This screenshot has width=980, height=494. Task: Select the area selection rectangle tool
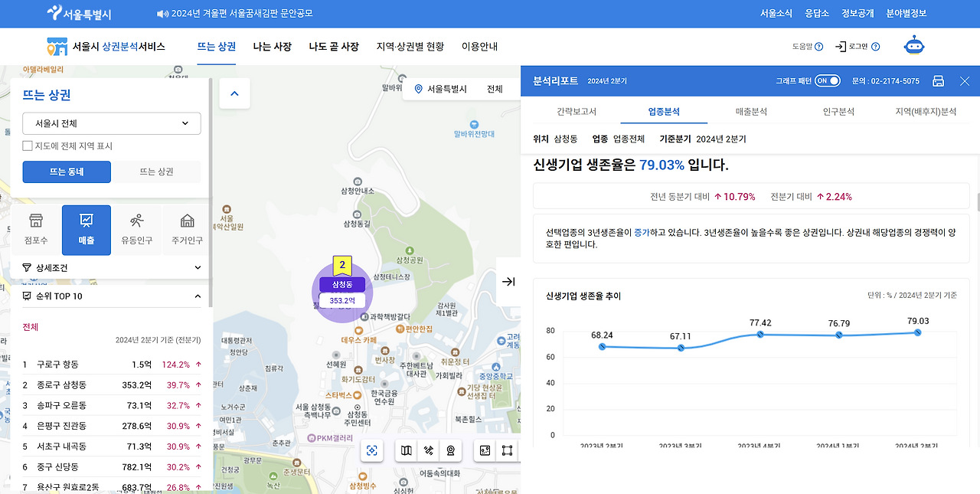point(507,450)
